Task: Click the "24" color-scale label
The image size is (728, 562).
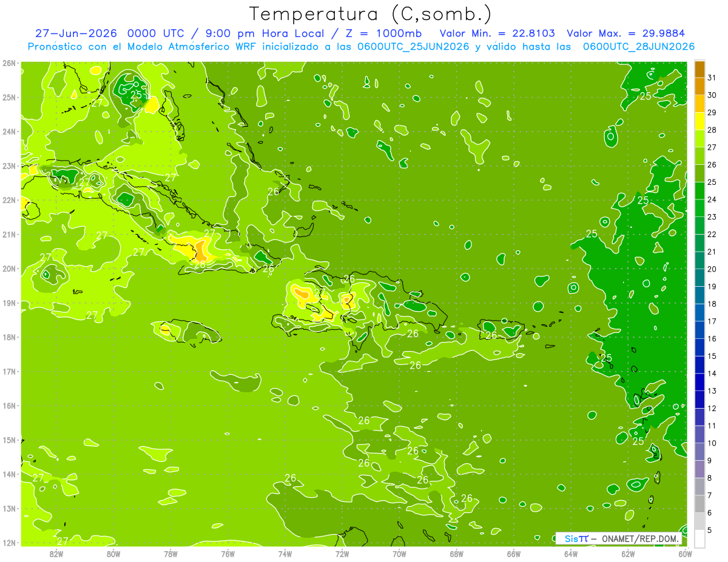Action: tap(712, 199)
